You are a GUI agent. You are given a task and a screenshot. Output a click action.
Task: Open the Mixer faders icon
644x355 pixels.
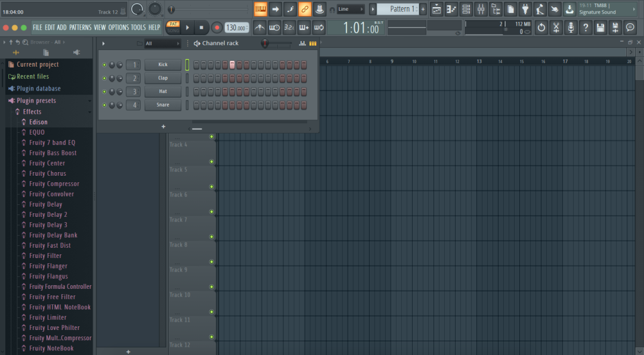[x=481, y=9]
